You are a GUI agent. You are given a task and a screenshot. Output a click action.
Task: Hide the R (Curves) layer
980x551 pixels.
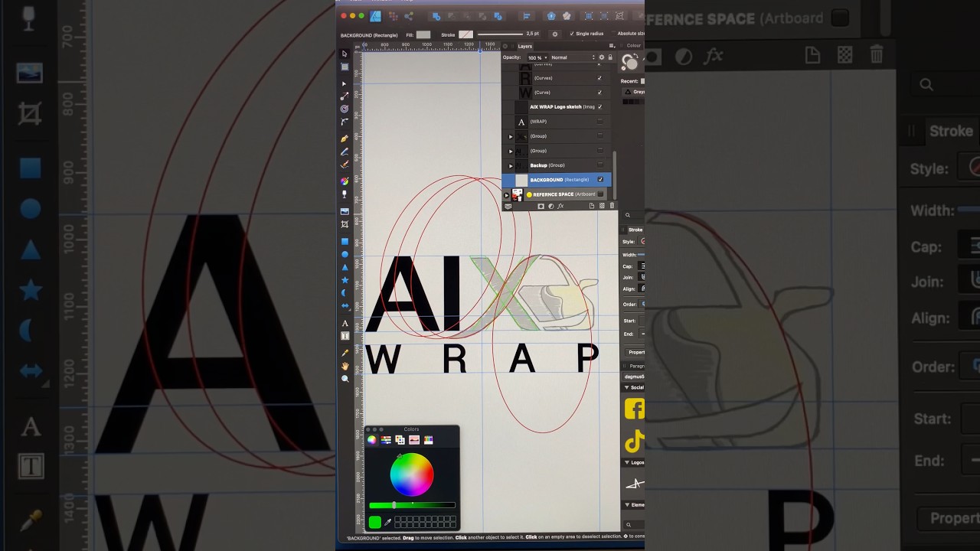click(x=600, y=78)
